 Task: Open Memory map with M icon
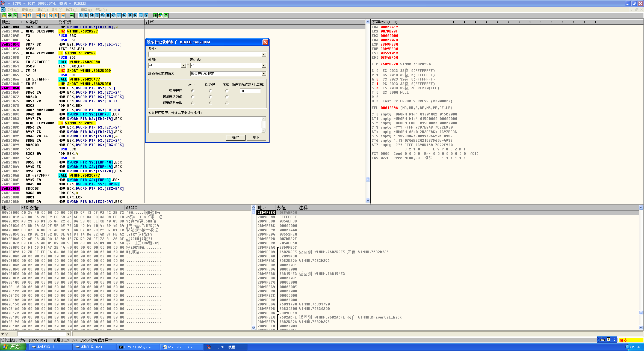91,16
